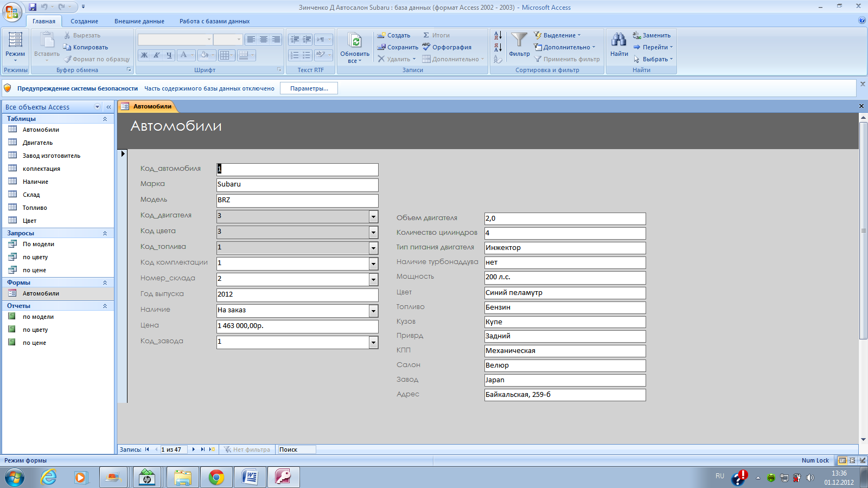
Task: Switch to Создание ribbon tab
Action: point(84,21)
